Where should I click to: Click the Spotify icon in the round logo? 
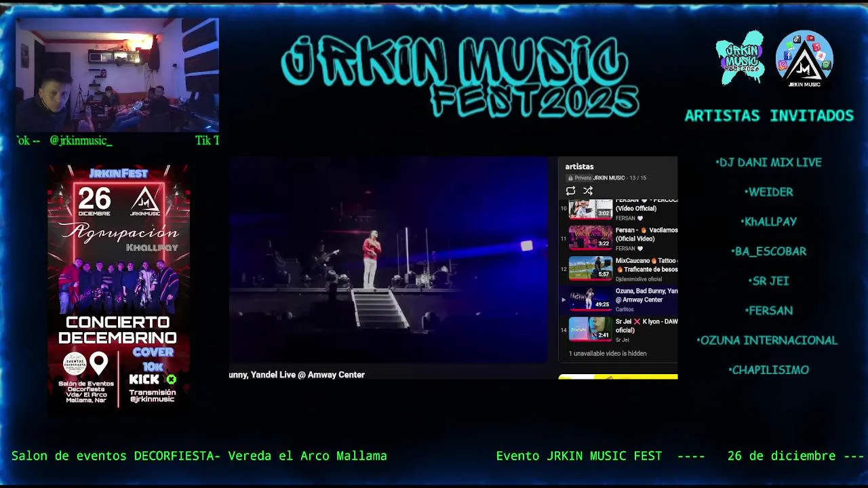coord(826,65)
